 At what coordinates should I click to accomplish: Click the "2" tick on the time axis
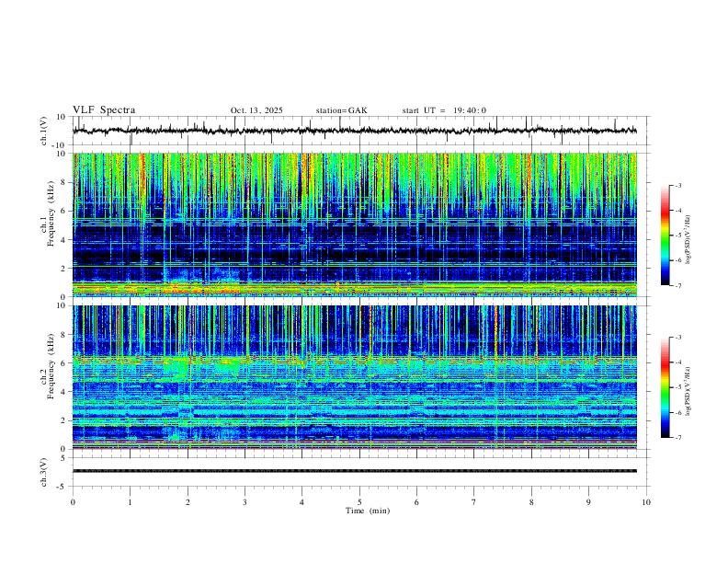[x=188, y=502]
